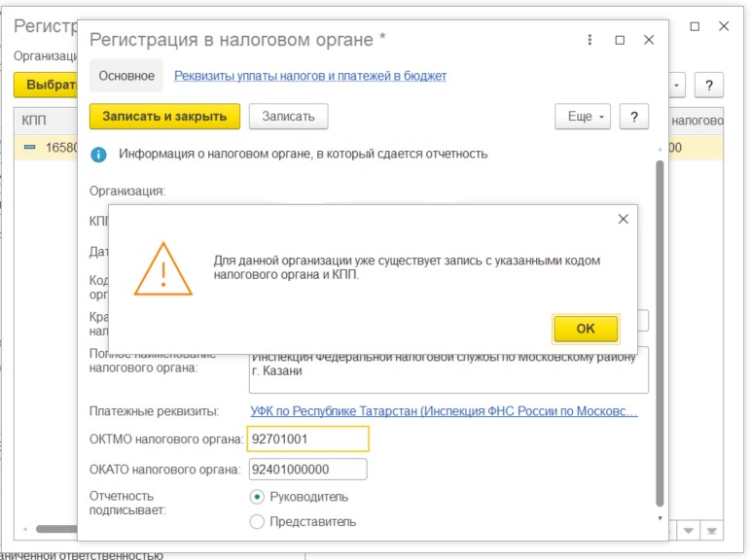Click the blue information icon
Image resolution: width=751 pixels, height=560 pixels.
98,155
